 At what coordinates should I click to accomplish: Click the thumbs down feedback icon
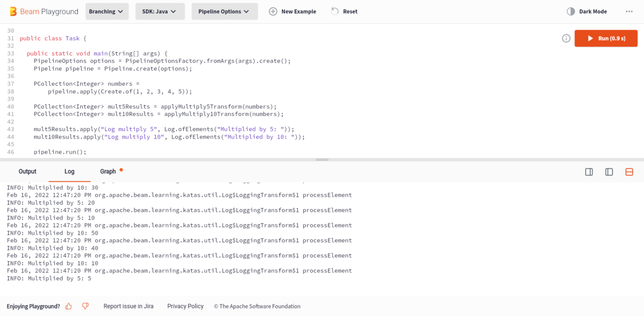click(x=85, y=306)
